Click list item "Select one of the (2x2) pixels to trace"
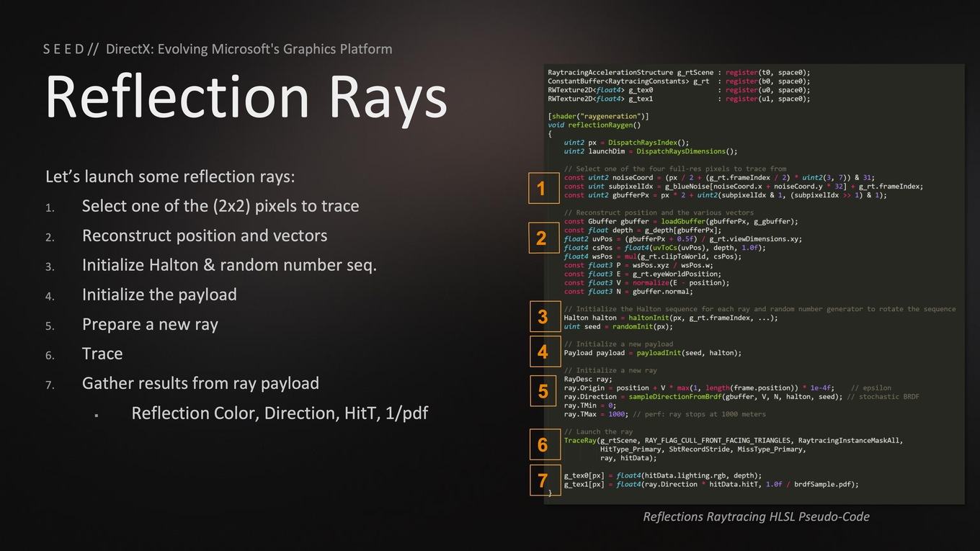 coord(220,206)
